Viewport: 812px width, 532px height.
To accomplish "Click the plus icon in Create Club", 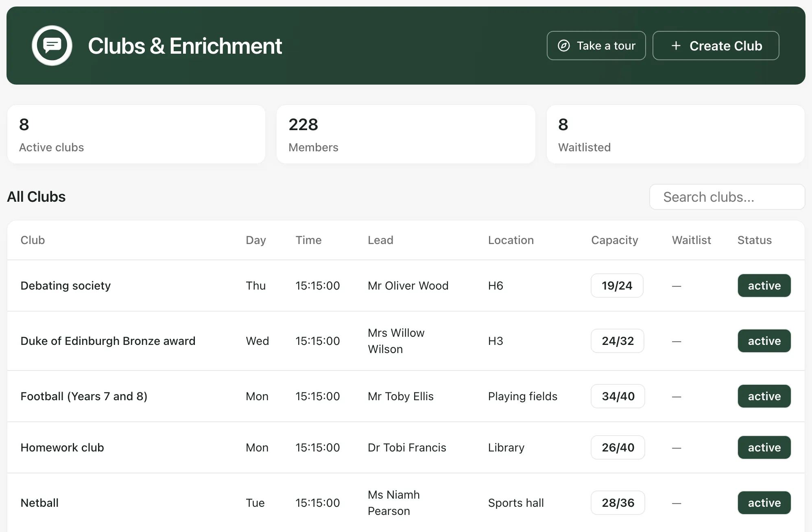I will pos(676,46).
